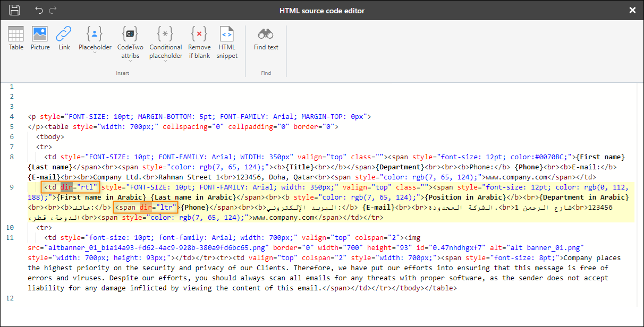Click line number 9 in the gutter
Viewport: 644px width, 327px height.
[12, 187]
